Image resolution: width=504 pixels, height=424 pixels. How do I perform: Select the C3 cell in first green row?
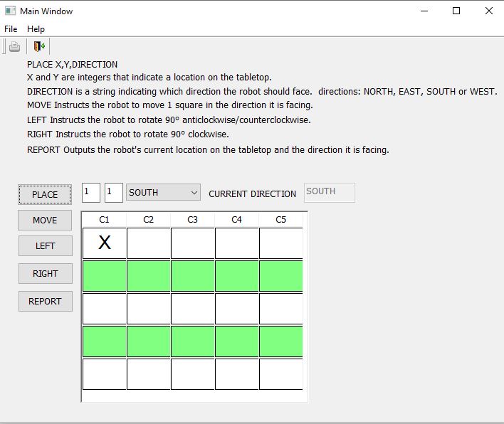pyautogui.click(x=192, y=276)
